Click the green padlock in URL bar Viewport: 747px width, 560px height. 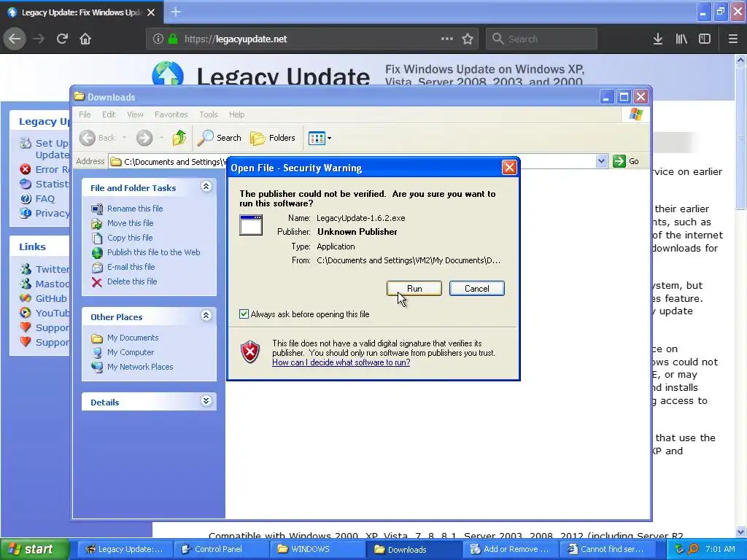[173, 39]
